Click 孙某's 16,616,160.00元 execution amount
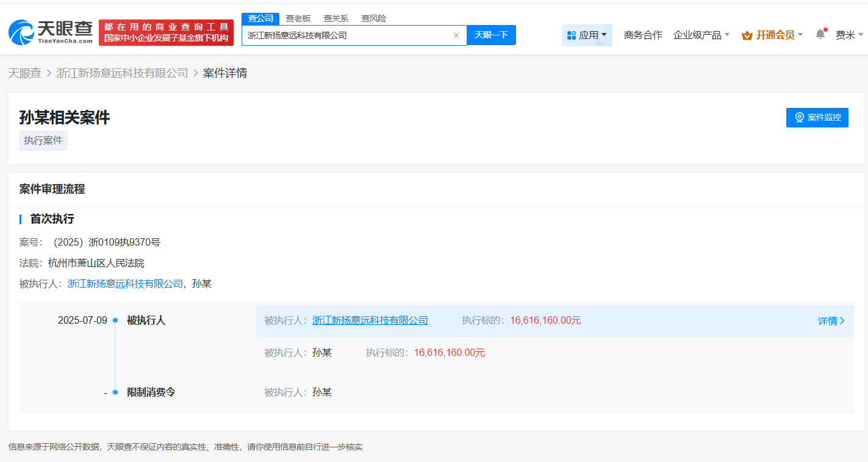This screenshot has height=462, width=868. 450,353
